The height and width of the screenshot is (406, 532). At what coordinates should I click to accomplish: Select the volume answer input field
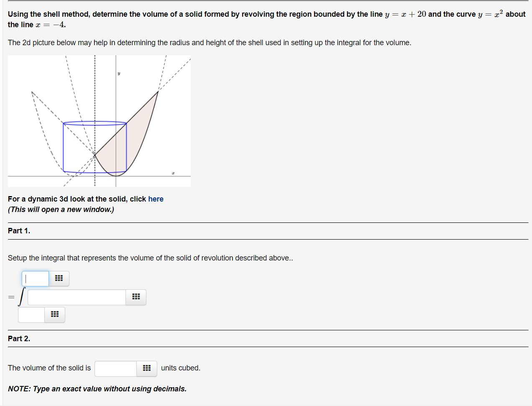click(115, 368)
